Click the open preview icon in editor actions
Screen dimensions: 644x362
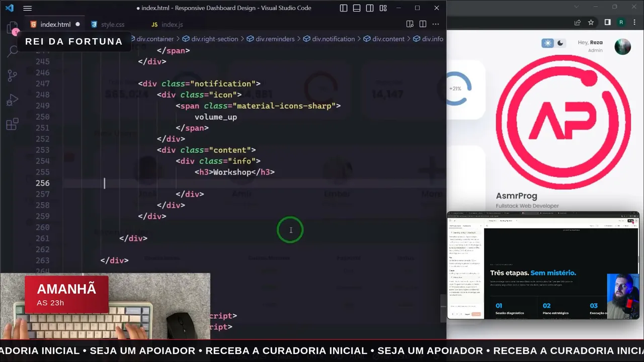[x=410, y=24]
